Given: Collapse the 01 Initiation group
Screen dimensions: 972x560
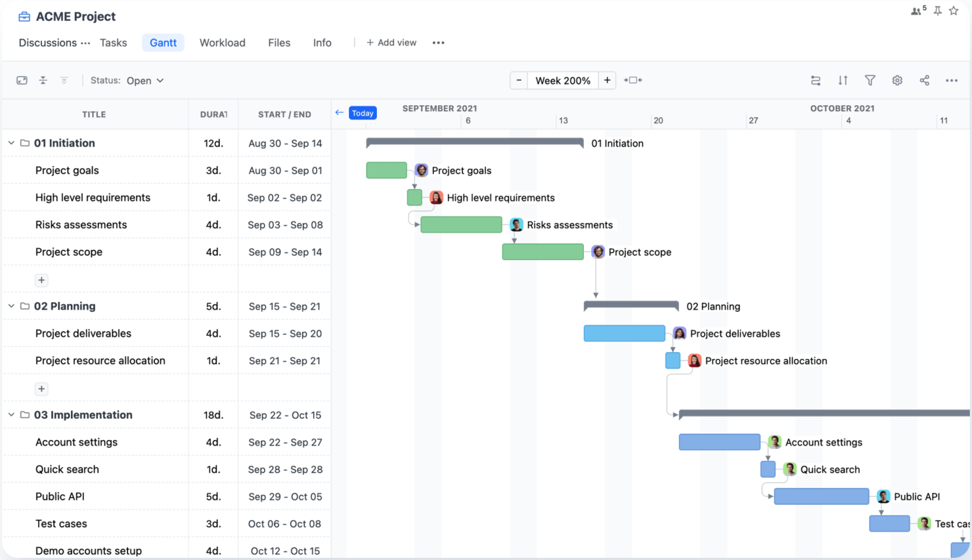Looking at the screenshot, I should coord(11,142).
